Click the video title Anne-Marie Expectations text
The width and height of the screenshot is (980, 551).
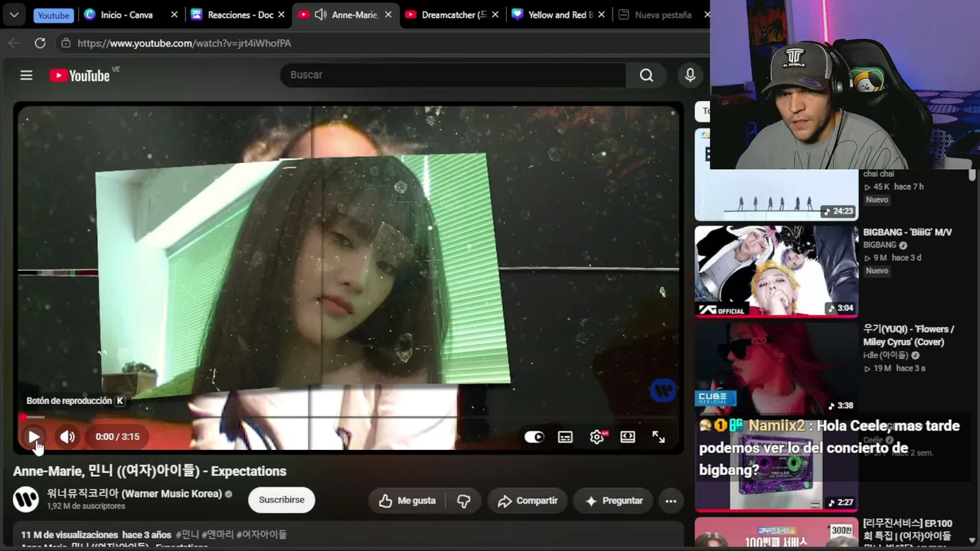(150, 471)
